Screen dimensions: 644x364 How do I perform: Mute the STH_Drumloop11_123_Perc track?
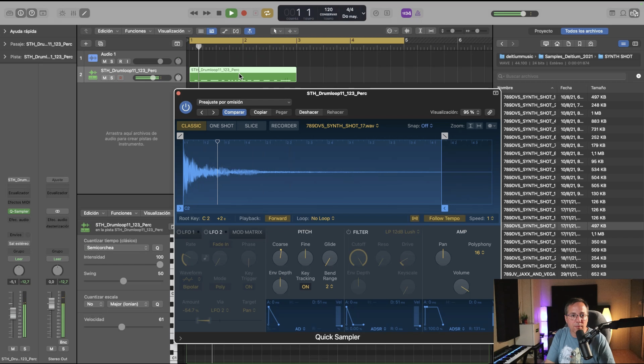coord(104,78)
